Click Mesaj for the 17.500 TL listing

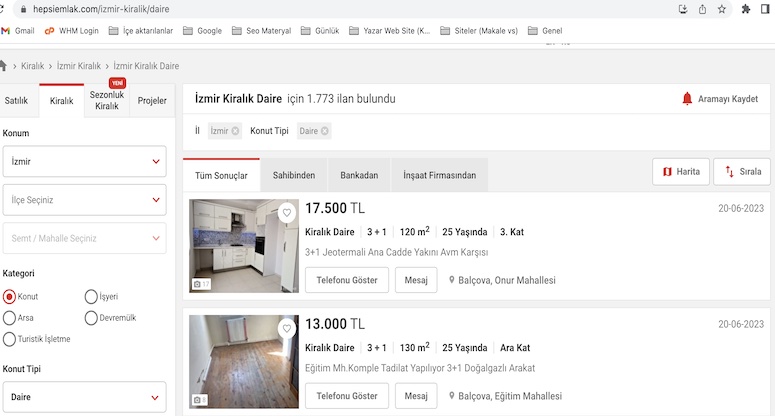(416, 280)
